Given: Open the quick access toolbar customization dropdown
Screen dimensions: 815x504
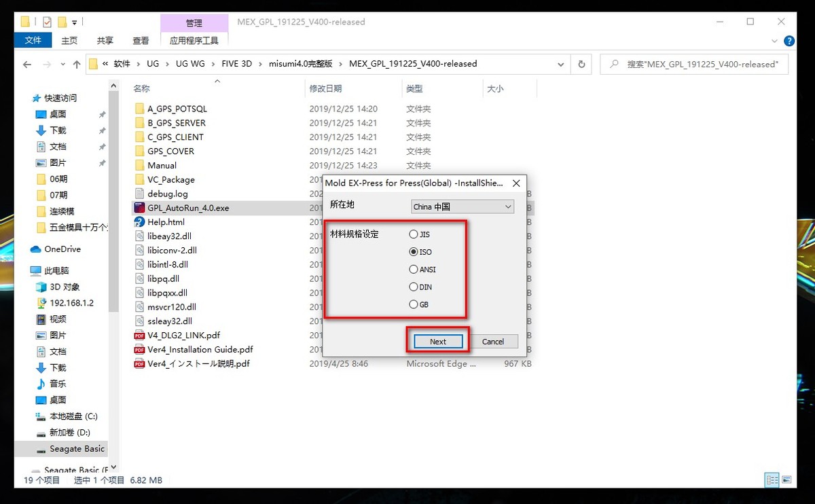Looking at the screenshot, I should pyautogui.click(x=73, y=22).
